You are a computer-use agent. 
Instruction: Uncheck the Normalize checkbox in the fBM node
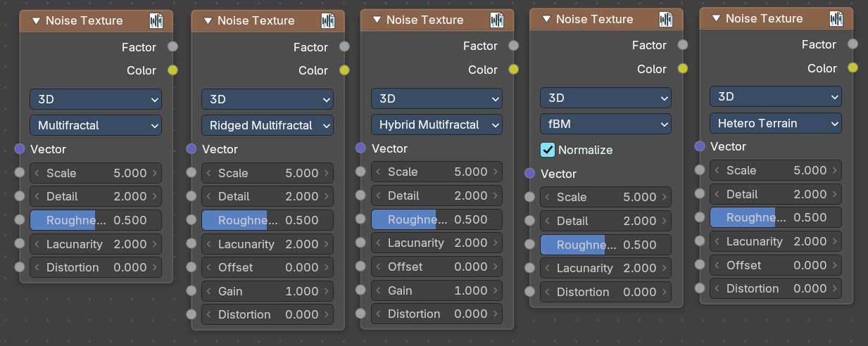coord(548,150)
